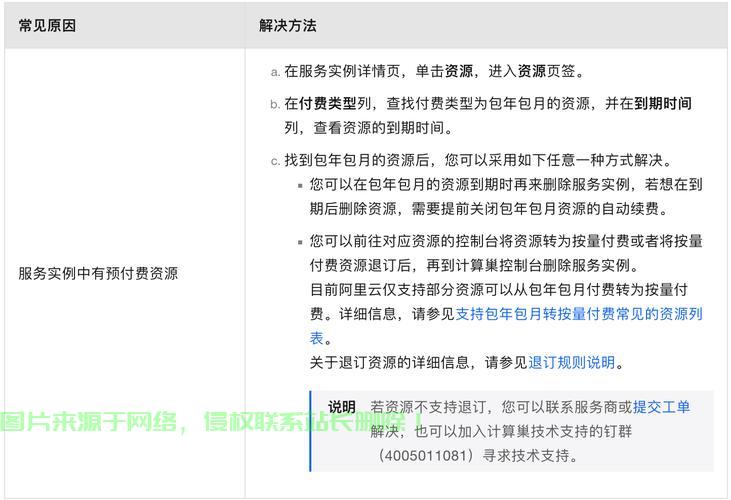
Task: Click the 常见原因 column header
Action: tap(47, 26)
